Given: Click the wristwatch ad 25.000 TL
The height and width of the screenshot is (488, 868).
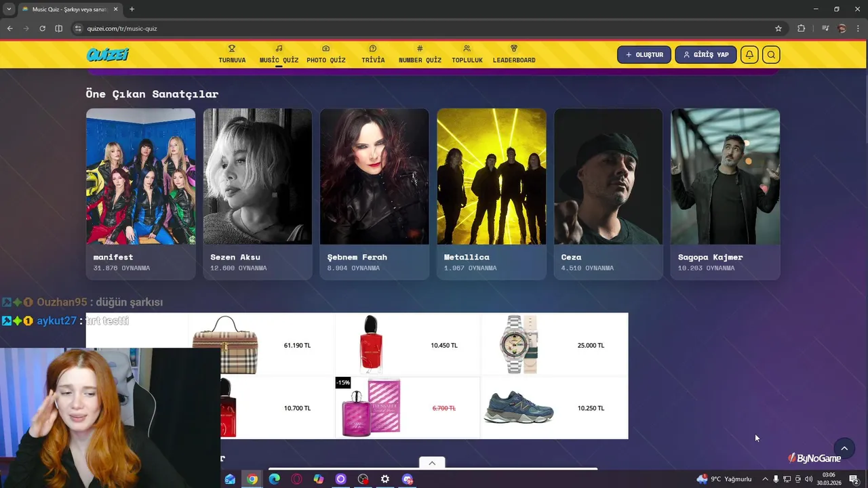Looking at the screenshot, I should tap(554, 345).
